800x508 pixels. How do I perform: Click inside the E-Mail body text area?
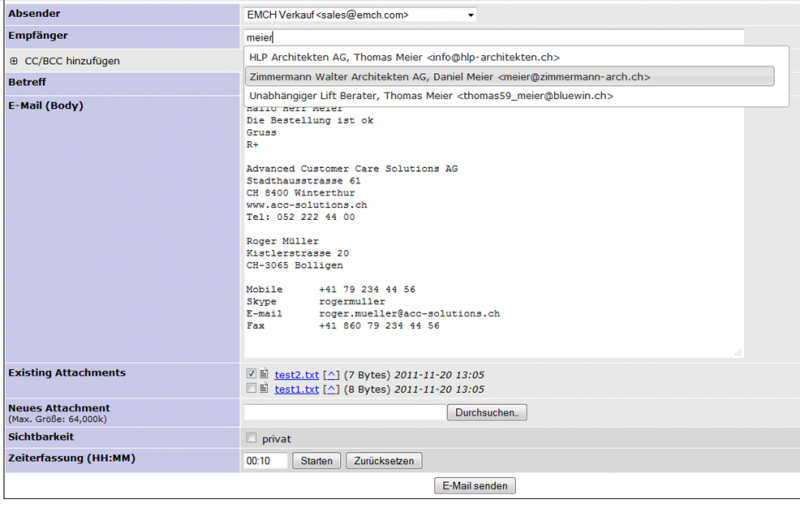[494, 230]
